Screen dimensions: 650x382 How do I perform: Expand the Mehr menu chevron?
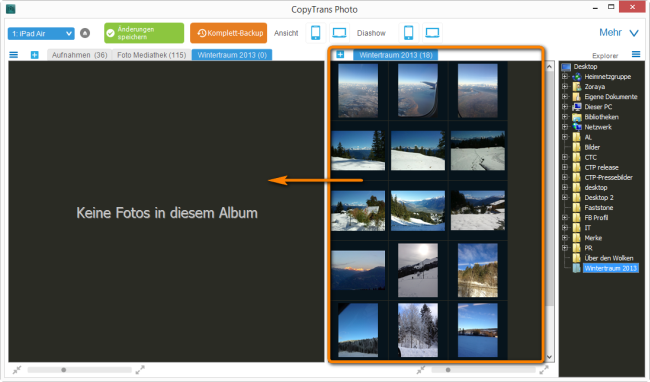pyautogui.click(x=634, y=33)
